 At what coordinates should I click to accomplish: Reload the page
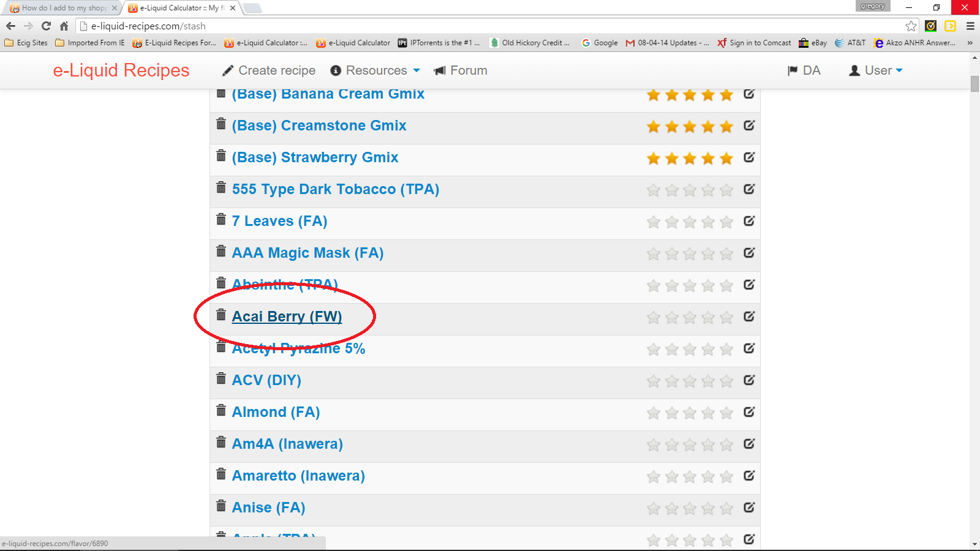click(x=46, y=26)
